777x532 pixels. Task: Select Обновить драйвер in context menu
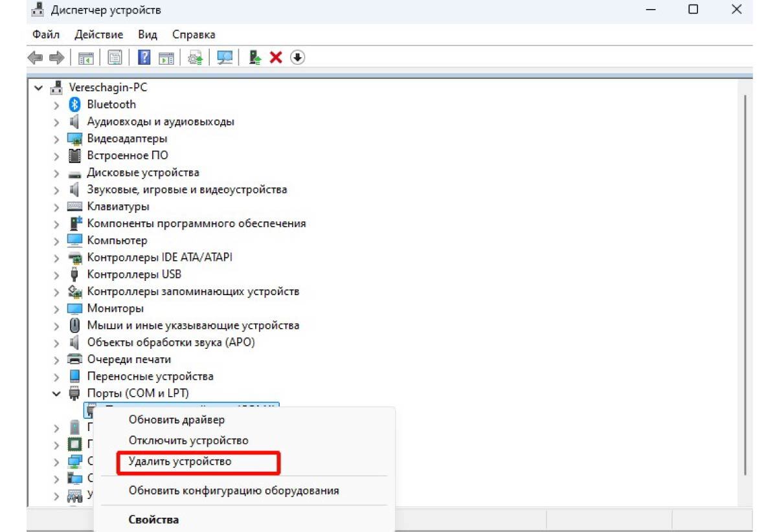177,419
